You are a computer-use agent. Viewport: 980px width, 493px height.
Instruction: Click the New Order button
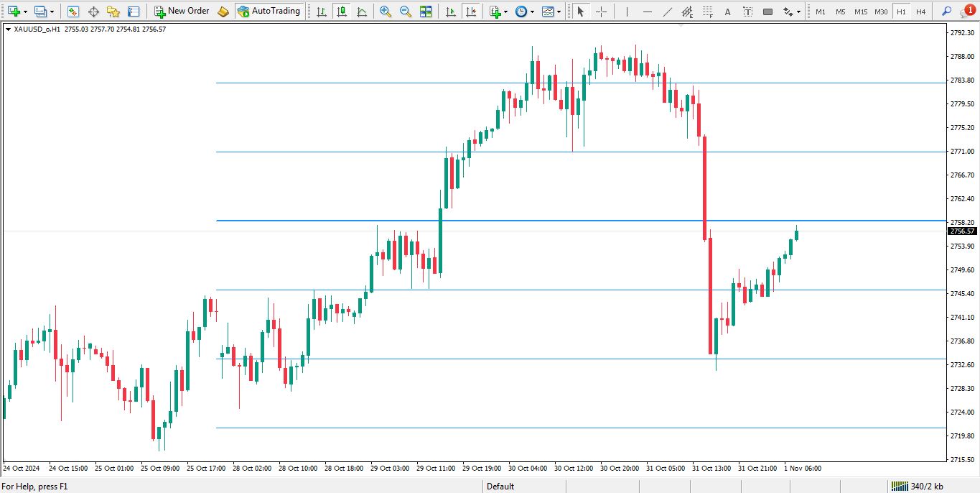182,11
